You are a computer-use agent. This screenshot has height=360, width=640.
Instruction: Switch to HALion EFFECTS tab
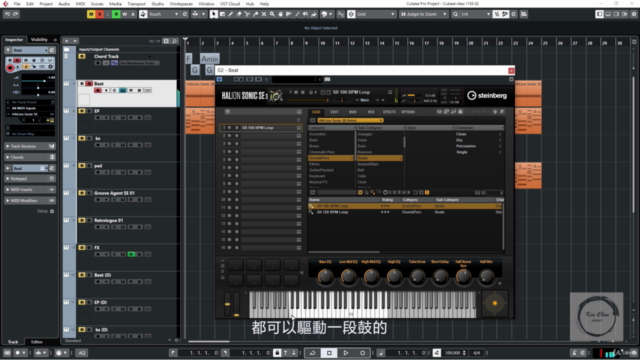click(x=389, y=112)
